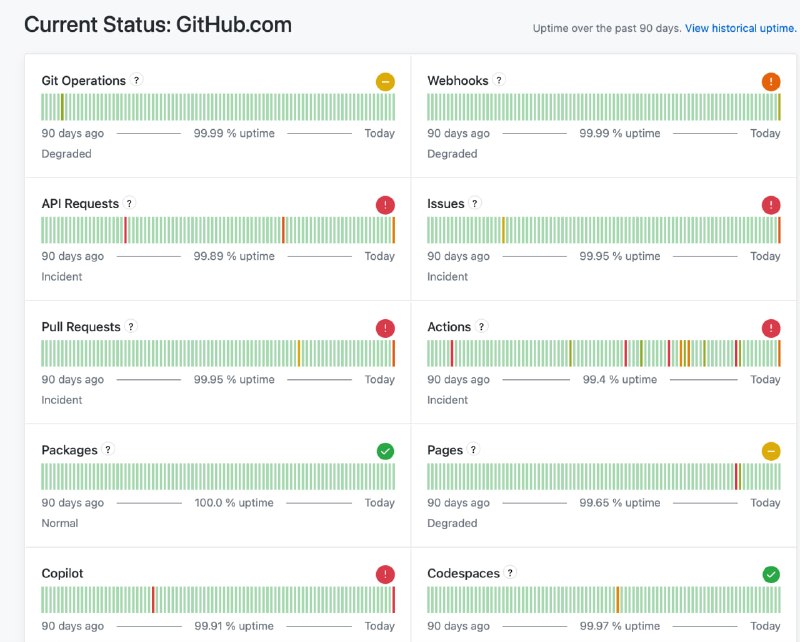Image resolution: width=800 pixels, height=642 pixels.
Task: Click the 99.89 % uptime text
Action: pos(234,256)
